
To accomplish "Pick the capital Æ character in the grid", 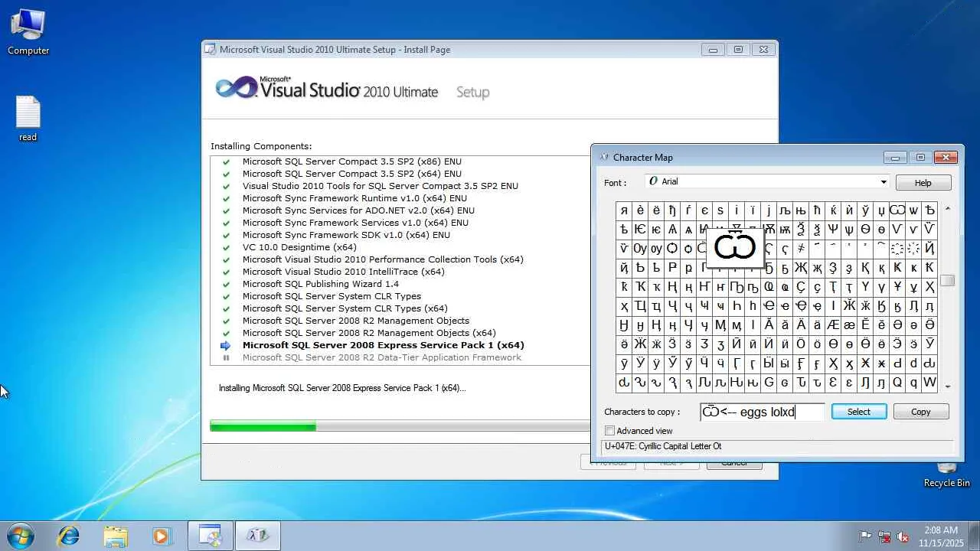I will click(833, 325).
